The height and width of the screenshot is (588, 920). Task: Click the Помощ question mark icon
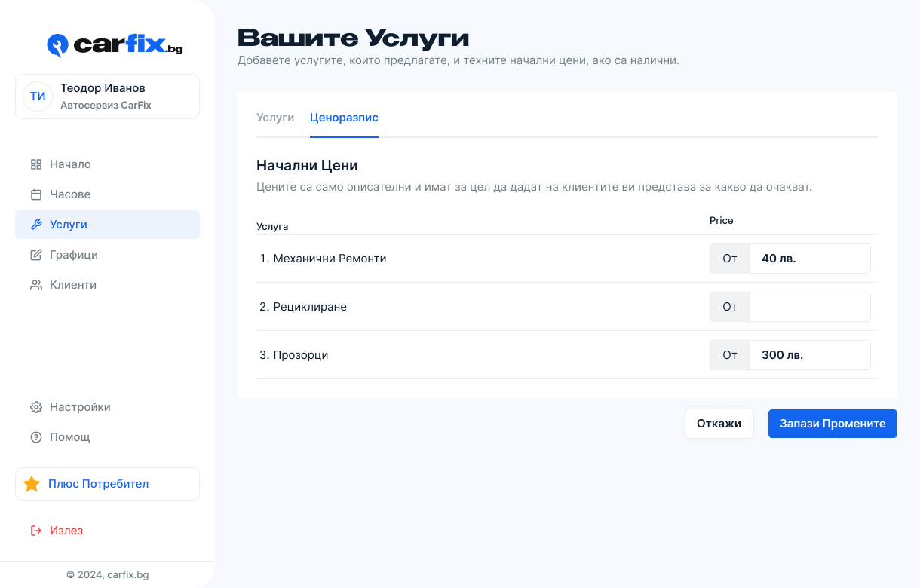coord(36,437)
